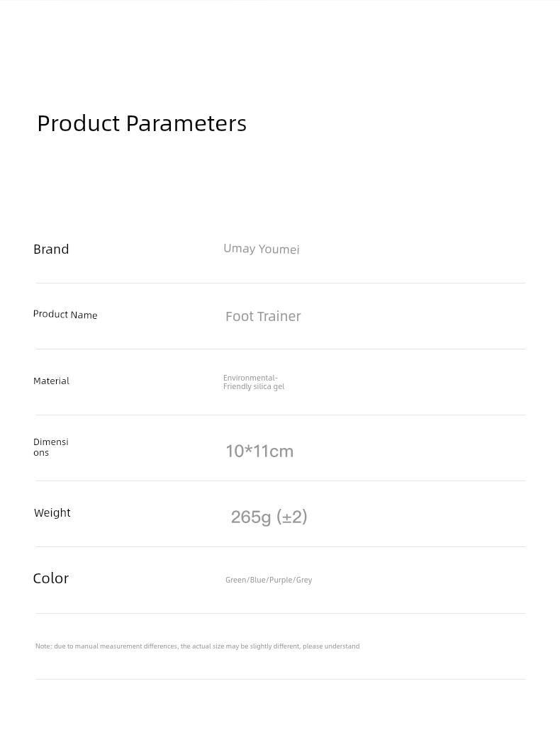Click the 265g weight value
The width and height of the screenshot is (560, 747).
[269, 517]
